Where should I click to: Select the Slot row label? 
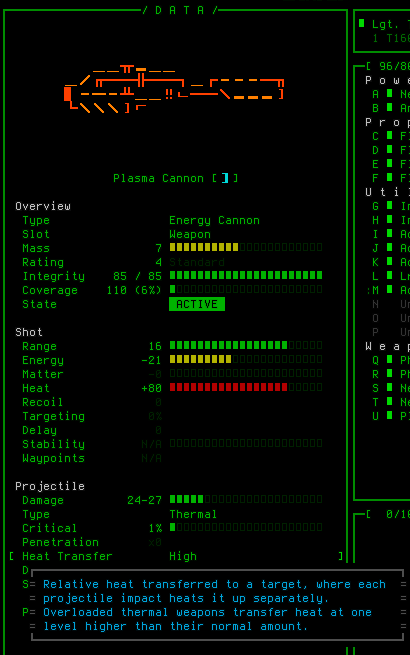tap(36, 234)
